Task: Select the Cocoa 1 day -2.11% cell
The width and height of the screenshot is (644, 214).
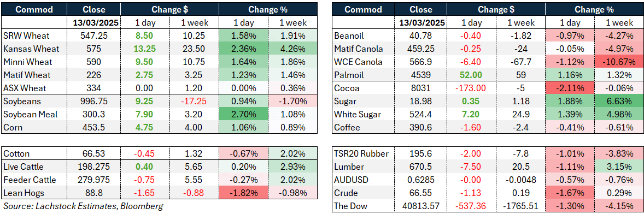Action: tap(571, 88)
